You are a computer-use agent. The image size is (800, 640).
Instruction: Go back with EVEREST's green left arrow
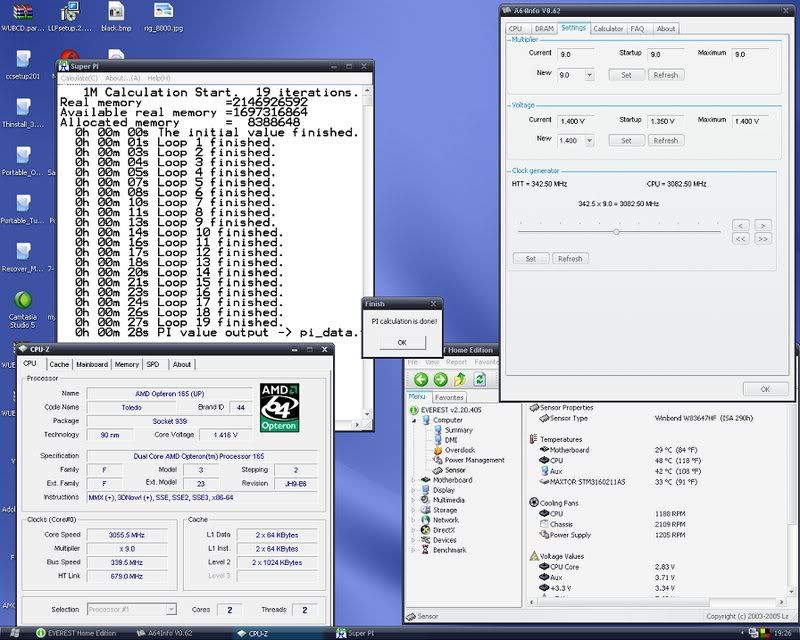click(420, 379)
